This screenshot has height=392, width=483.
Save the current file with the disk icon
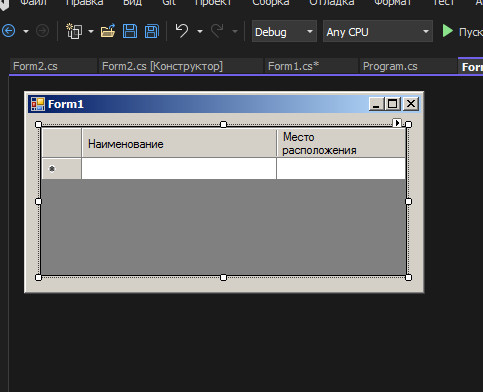[x=130, y=31]
